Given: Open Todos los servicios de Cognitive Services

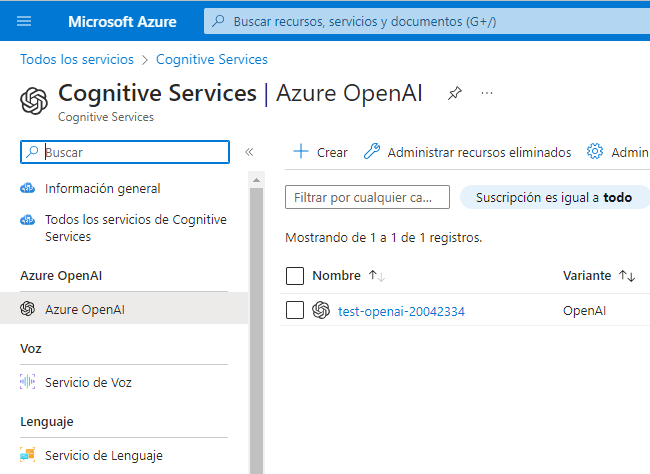Looking at the screenshot, I should point(136,228).
